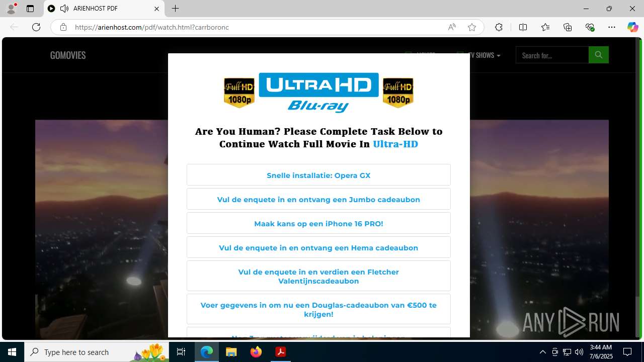Choose Maak kans op een iPhone 16 PRO
The image size is (644, 362).
(x=318, y=223)
